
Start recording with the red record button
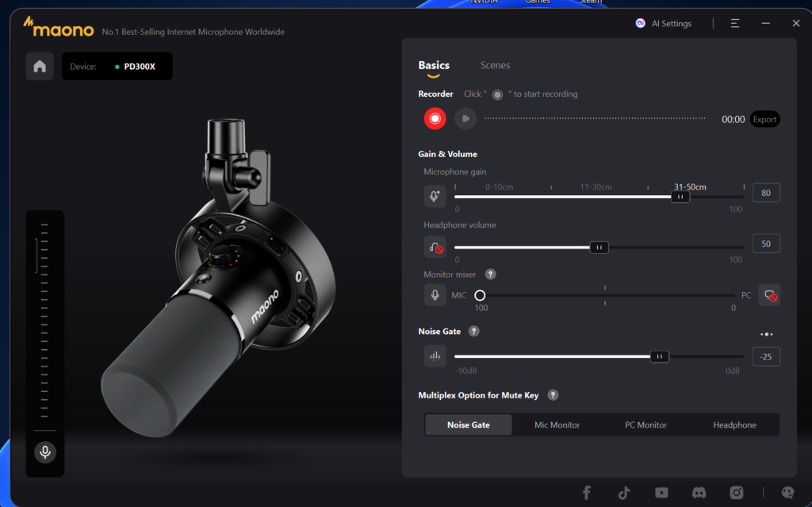click(x=435, y=119)
